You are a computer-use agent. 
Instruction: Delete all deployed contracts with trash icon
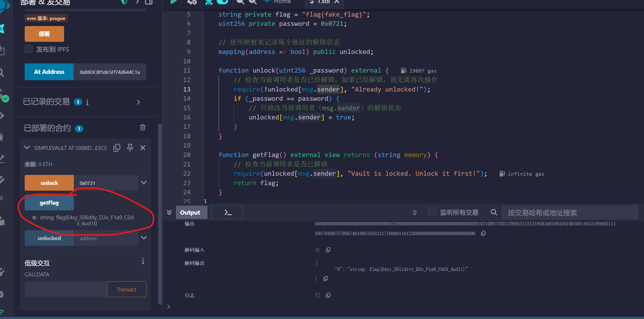[x=143, y=128]
